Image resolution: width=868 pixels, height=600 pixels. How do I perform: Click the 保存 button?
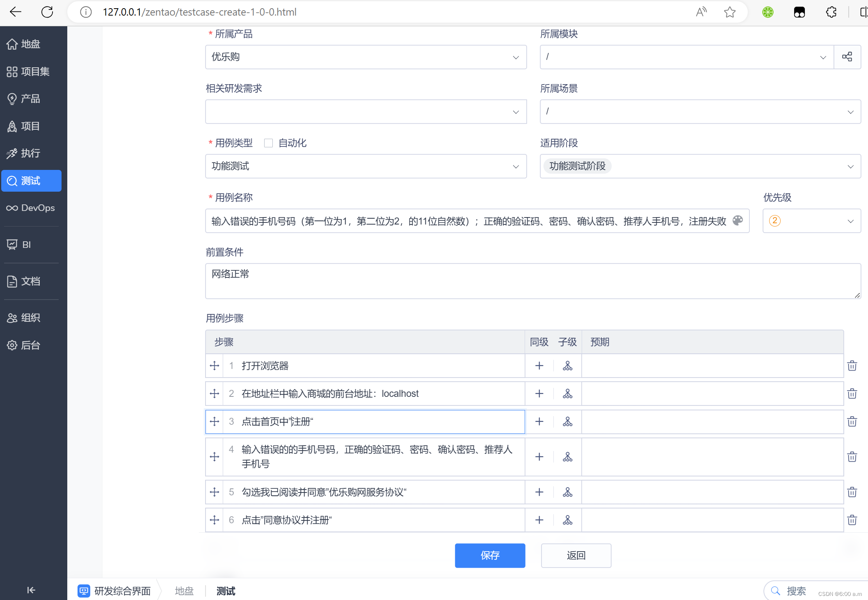(x=490, y=555)
